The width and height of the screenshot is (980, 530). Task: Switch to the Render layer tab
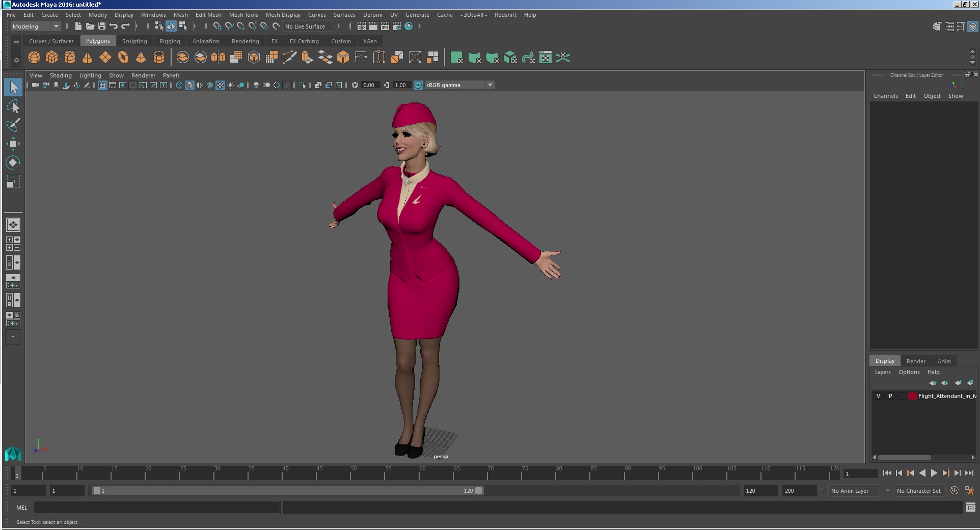click(x=916, y=361)
